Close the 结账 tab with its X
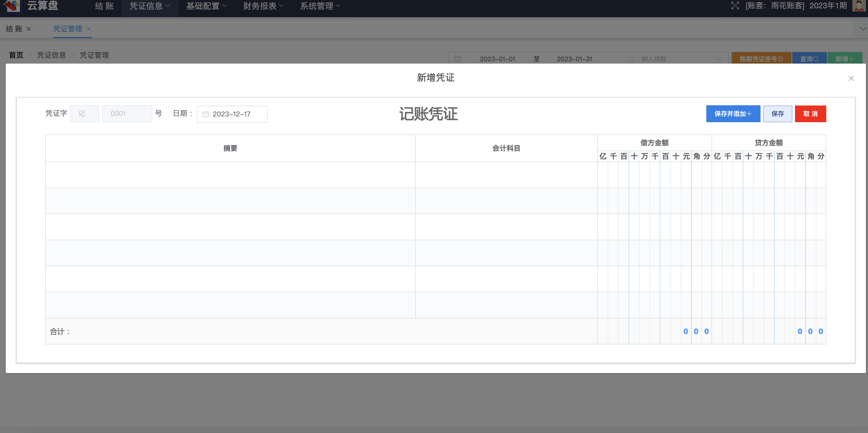 click(x=29, y=29)
